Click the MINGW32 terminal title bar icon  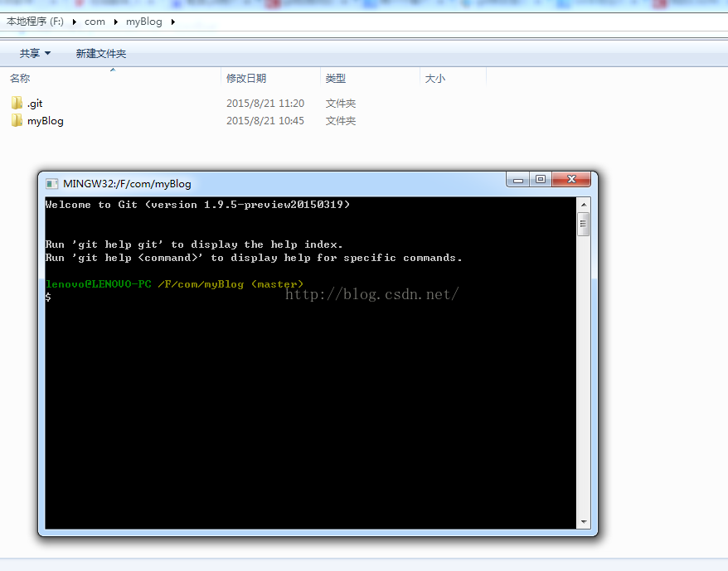tap(52, 184)
